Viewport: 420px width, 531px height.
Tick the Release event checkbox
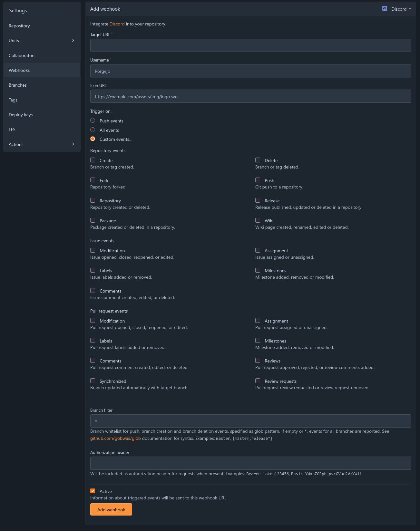coord(258,200)
